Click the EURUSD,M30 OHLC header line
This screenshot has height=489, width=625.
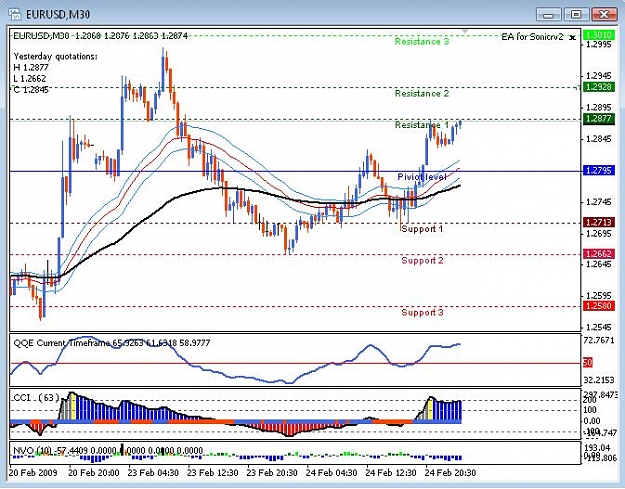tap(100, 36)
